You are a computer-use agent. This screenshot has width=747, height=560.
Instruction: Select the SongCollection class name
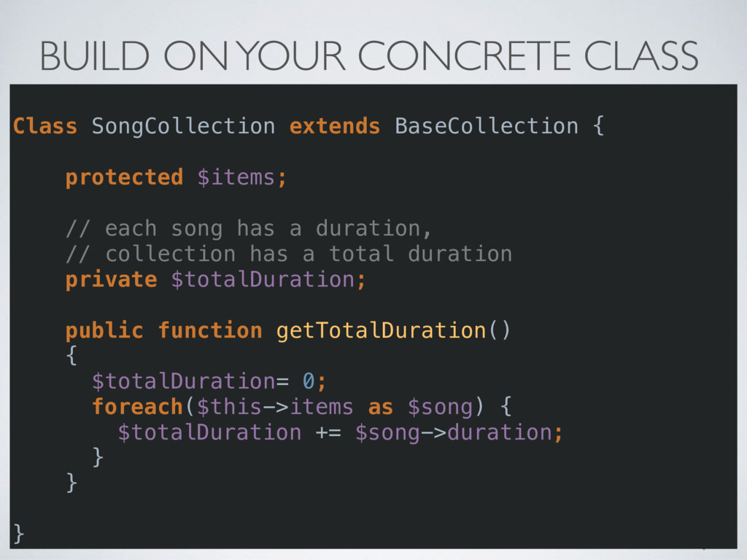(183, 127)
